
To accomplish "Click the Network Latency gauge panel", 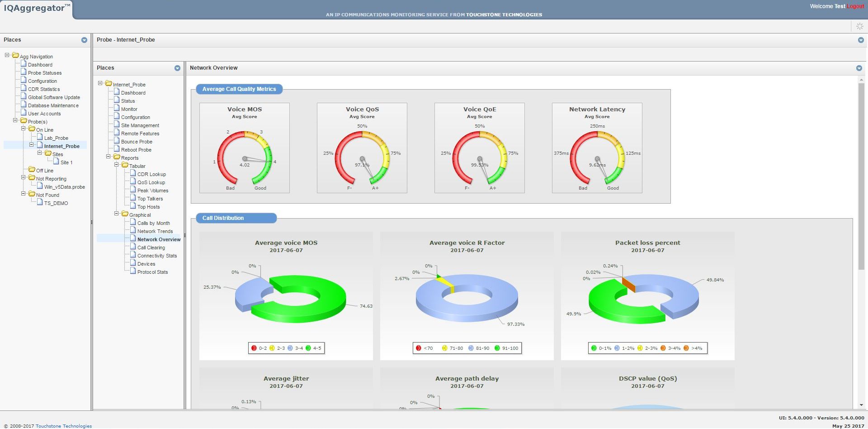I will (x=597, y=148).
